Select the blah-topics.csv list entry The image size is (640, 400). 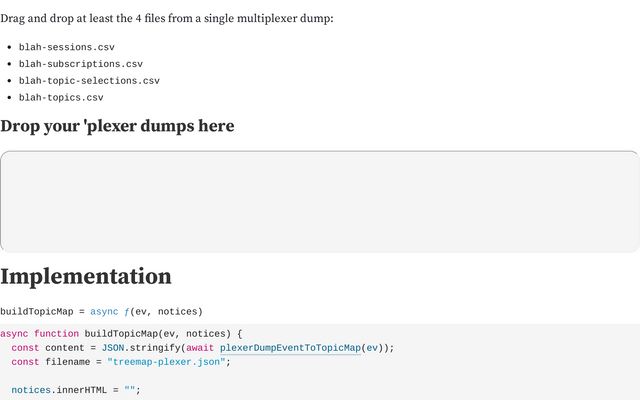(61, 98)
